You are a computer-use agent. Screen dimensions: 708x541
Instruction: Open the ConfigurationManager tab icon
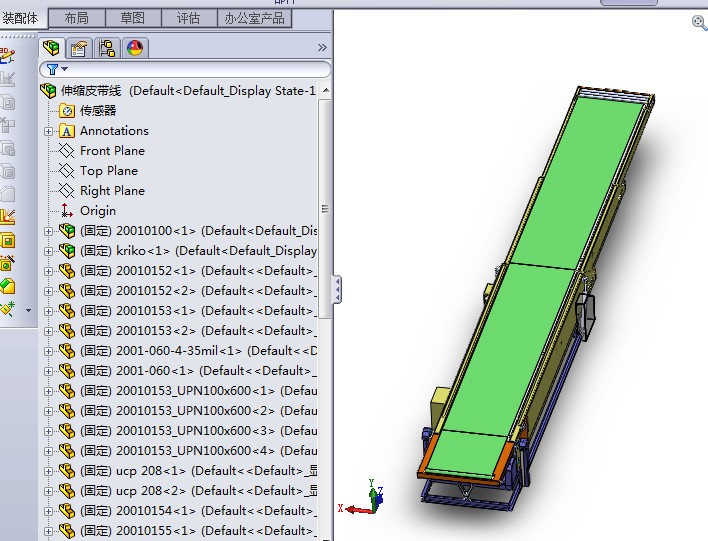click(x=107, y=48)
